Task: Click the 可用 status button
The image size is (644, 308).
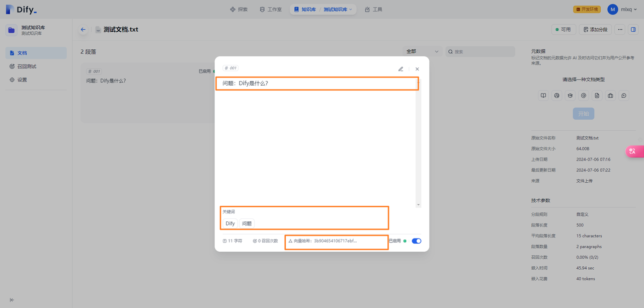Action: click(563, 30)
